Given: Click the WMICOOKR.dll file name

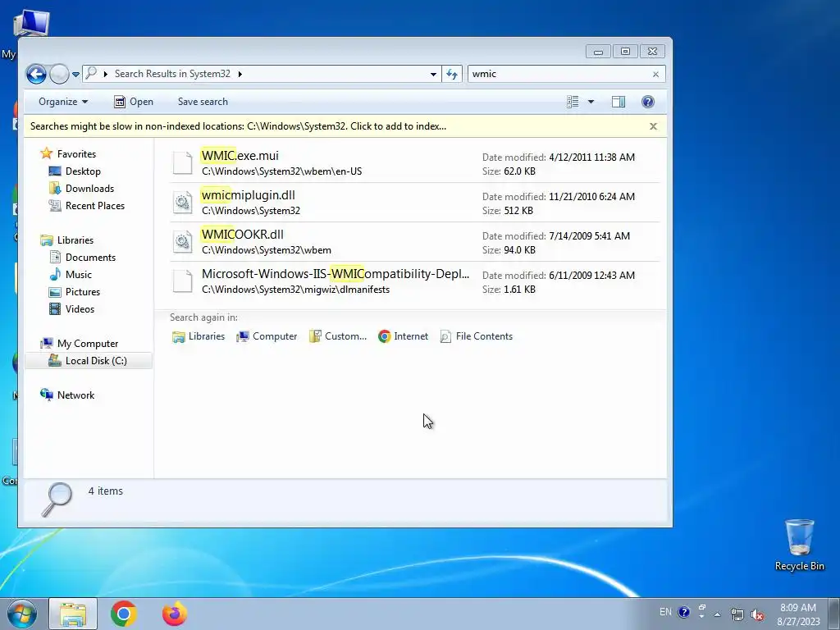Looking at the screenshot, I should (x=243, y=235).
